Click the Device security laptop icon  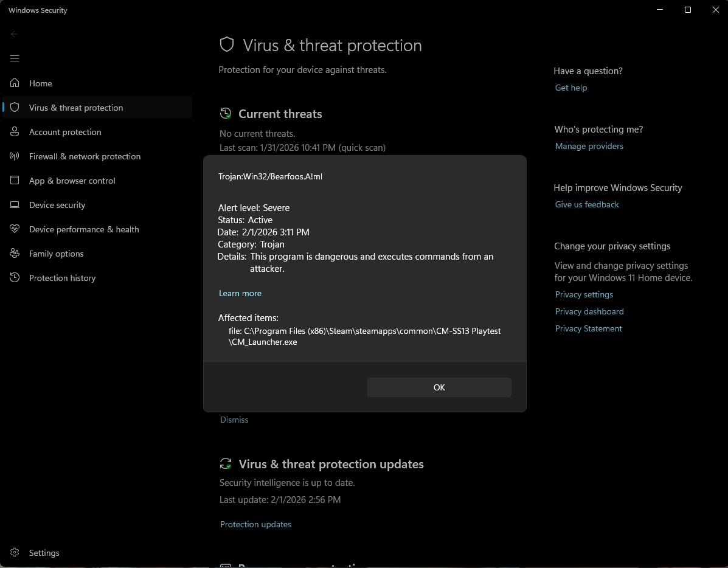(15, 205)
